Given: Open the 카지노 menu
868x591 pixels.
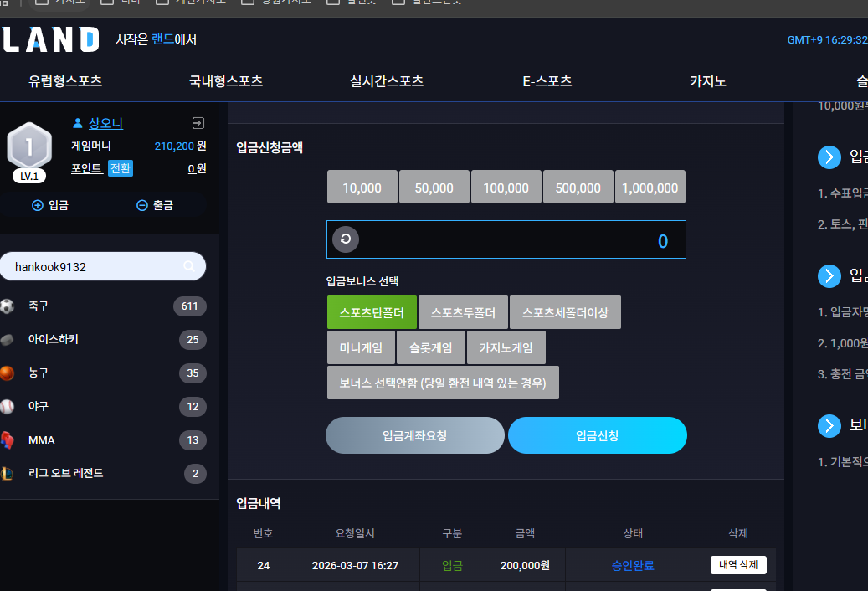Looking at the screenshot, I should [x=707, y=81].
